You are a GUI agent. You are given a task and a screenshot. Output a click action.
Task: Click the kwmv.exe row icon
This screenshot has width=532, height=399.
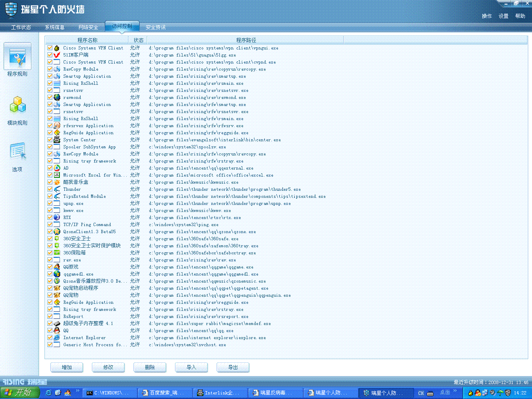pos(57,210)
